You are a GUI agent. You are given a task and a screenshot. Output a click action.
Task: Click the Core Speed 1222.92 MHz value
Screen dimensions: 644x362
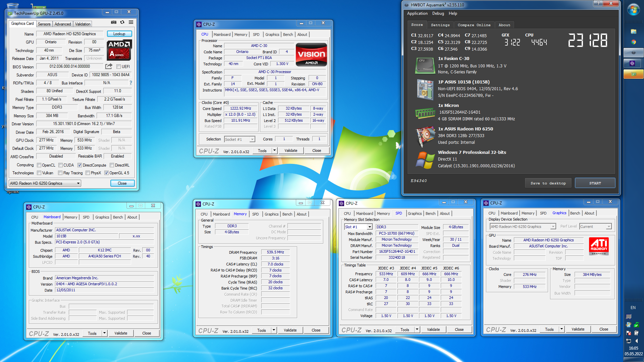[x=240, y=109]
